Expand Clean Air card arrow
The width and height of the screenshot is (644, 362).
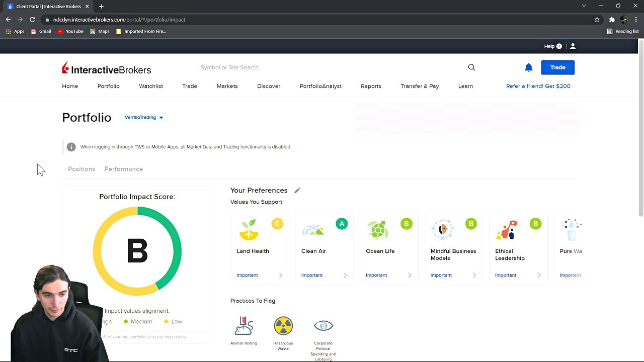tap(345, 275)
